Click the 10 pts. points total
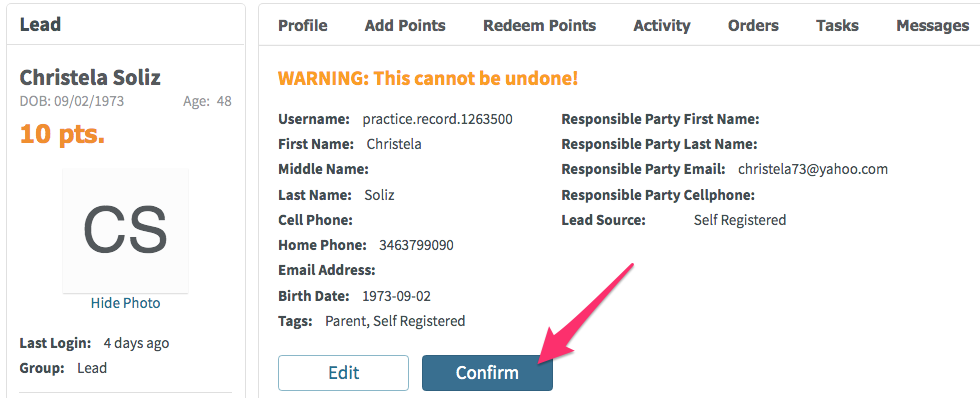The width and height of the screenshot is (980, 398). pos(62,132)
